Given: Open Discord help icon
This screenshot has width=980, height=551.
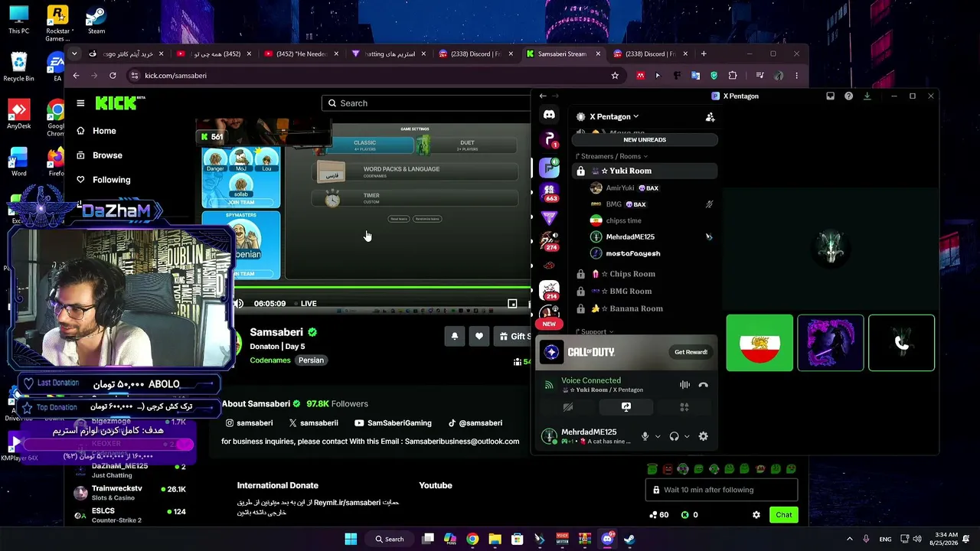Looking at the screenshot, I should (x=848, y=96).
